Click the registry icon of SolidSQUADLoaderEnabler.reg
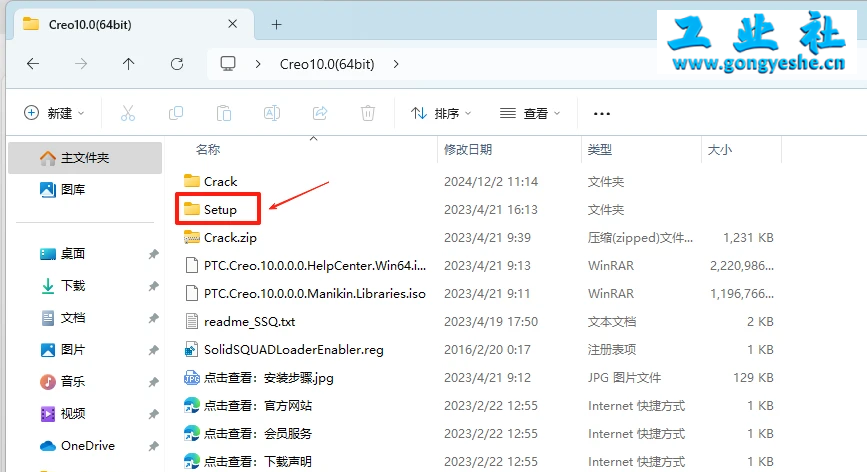Screen dimensions: 867x472 pos(191,349)
